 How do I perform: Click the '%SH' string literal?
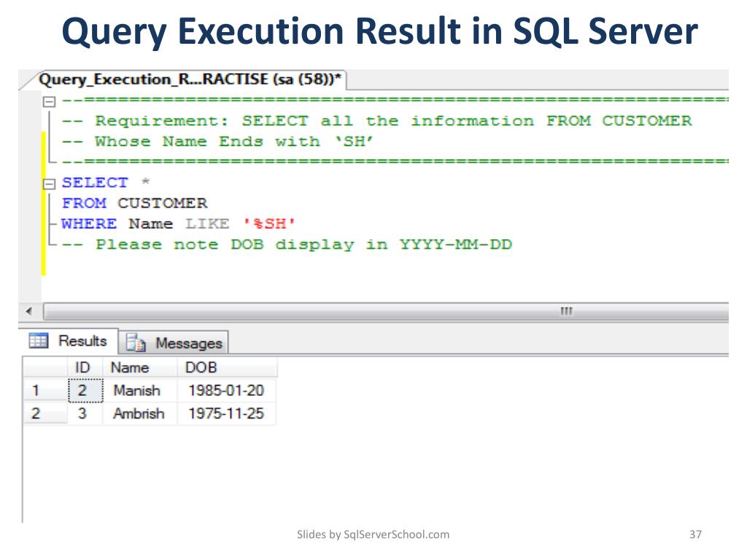point(268,224)
